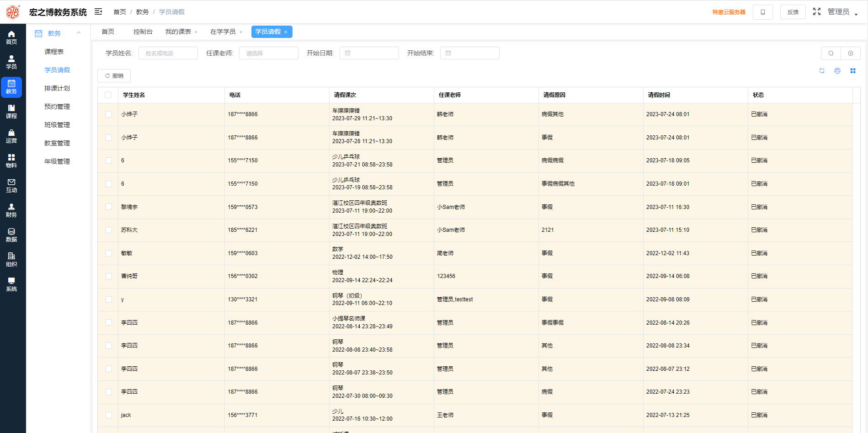This screenshot has width=868, height=433.
Task: Switch to the 在学学员 tab
Action: point(223,32)
